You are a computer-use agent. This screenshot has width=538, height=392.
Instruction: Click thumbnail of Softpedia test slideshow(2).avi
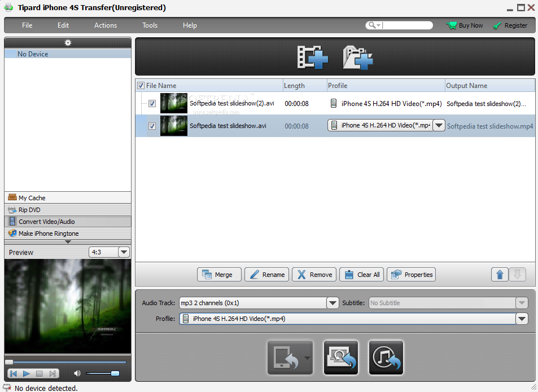[174, 103]
